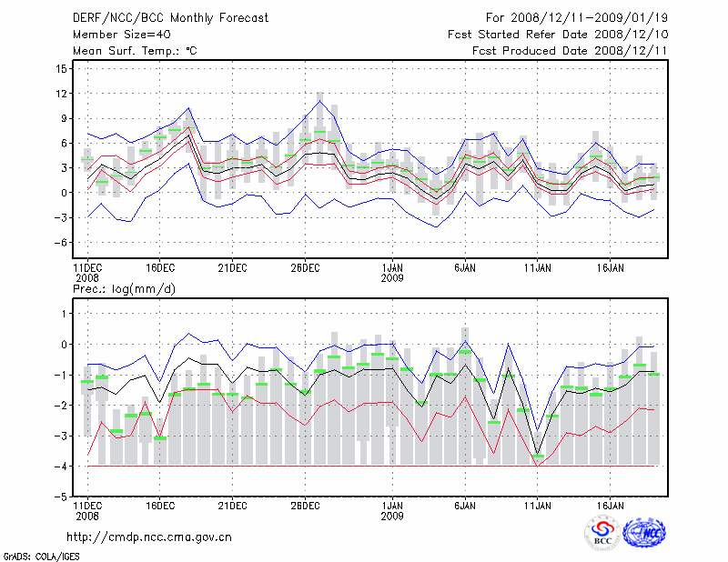This screenshot has width=728, height=562.
Task: Click 6JAN tick label under precipitation chart
Action: [465, 505]
